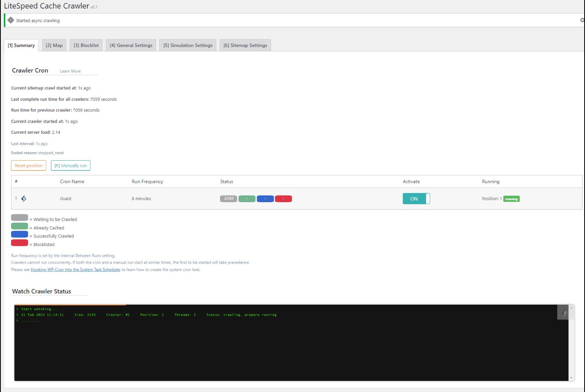The width and height of the screenshot is (585, 392).
Task: Click the console line with Status: crawling
Action: 147,315
